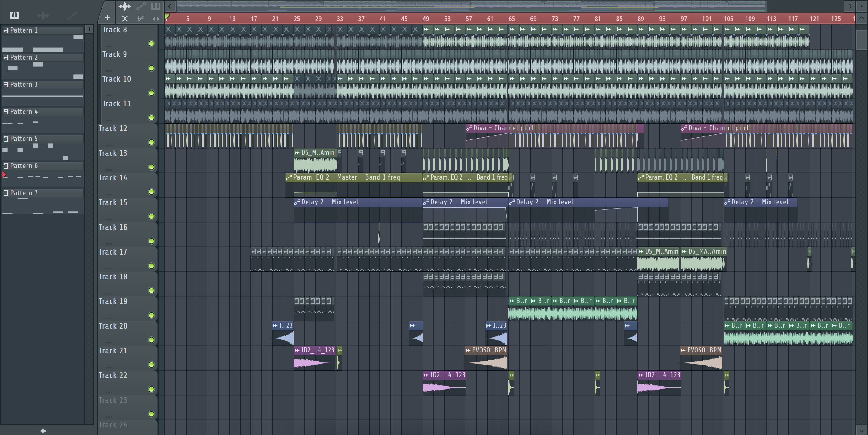Show audio clips in the picker panel

pos(43,15)
